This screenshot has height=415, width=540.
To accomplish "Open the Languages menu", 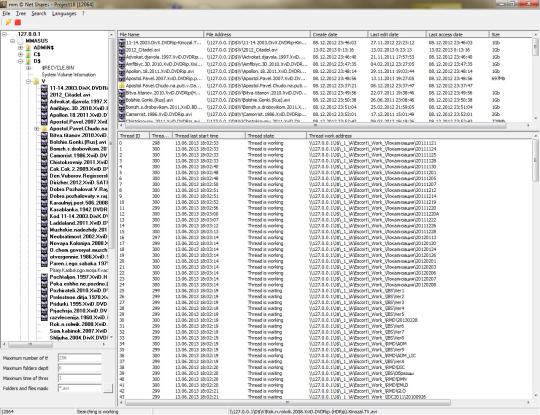I will 64,13.
